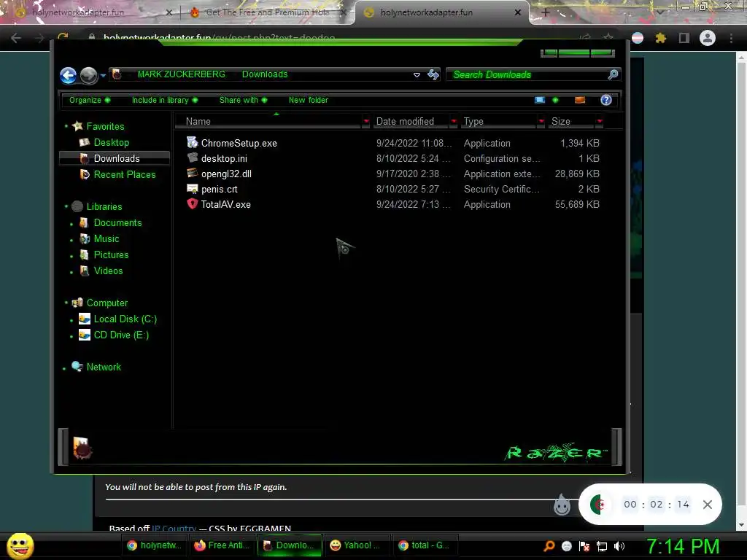The image size is (747, 560).
Task: Open the Documents library
Action: coord(117,223)
